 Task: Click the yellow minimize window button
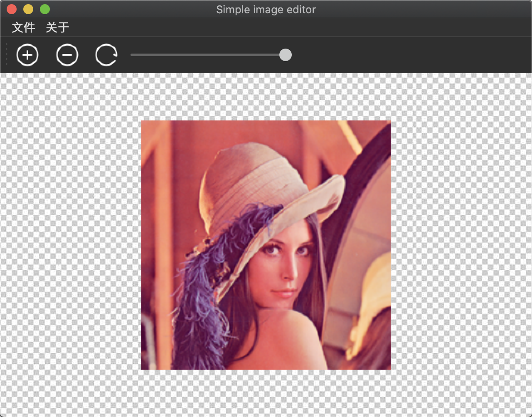[x=27, y=9]
